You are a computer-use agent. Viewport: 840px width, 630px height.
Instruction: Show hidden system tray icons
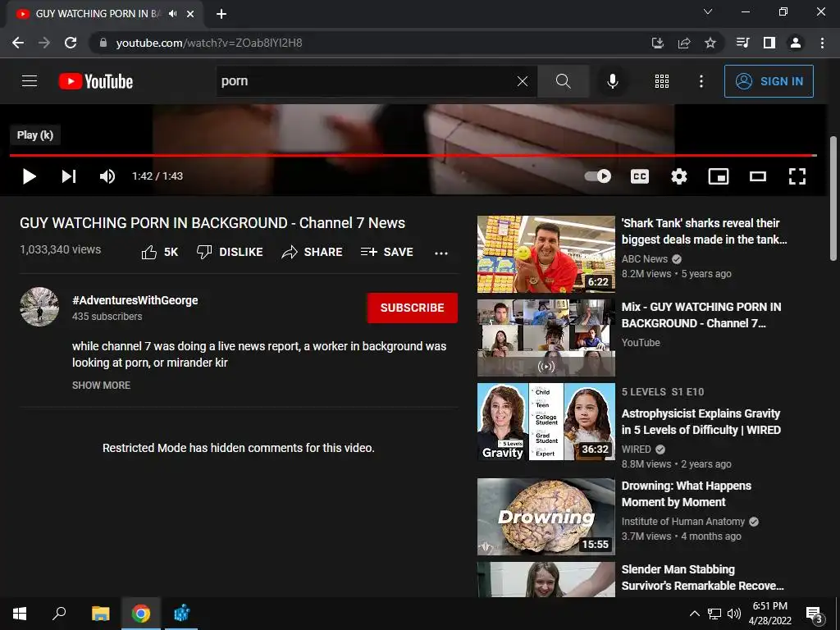(x=694, y=614)
